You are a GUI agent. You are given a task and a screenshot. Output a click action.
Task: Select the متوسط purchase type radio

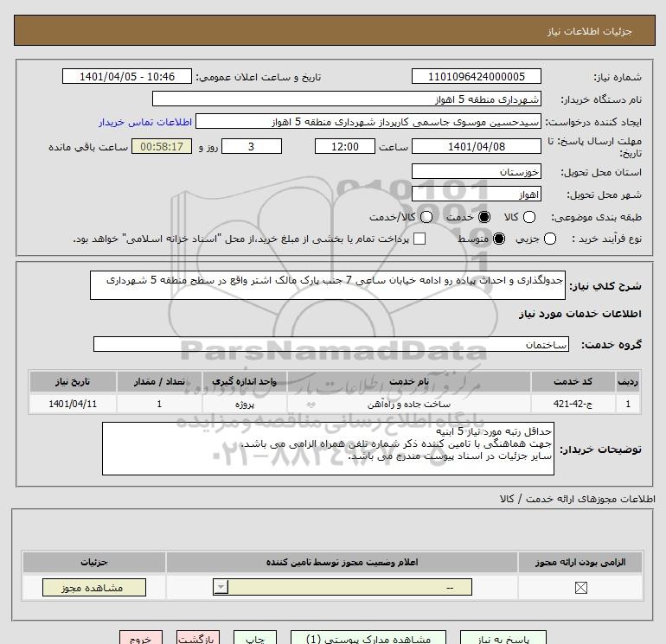pos(499,239)
